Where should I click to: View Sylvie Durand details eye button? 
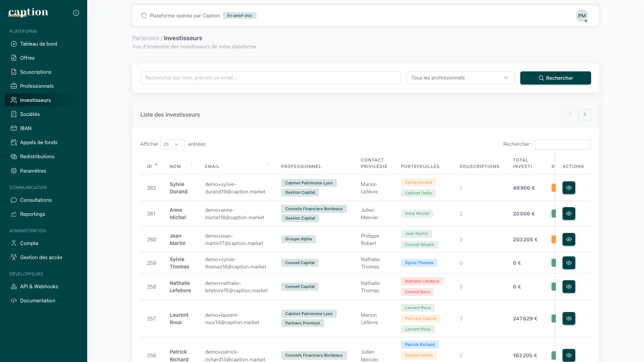click(x=569, y=188)
